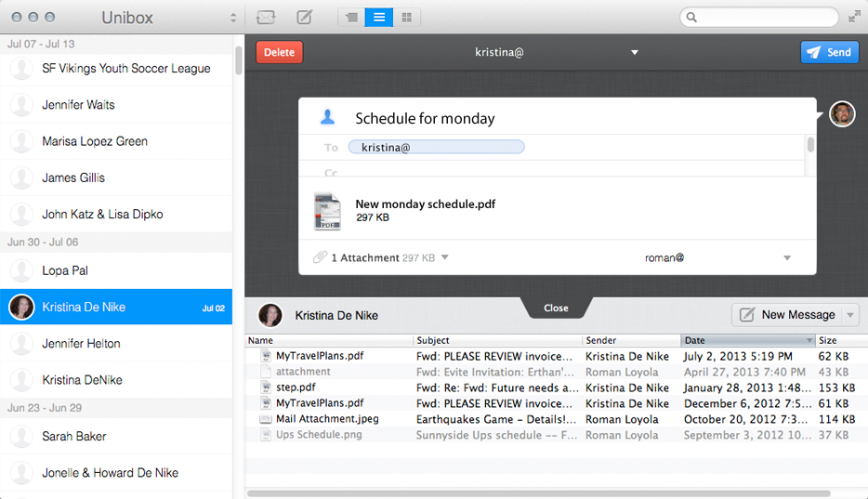Click the Jennifer Waits placeholder avatar icon
Image resolution: width=868 pixels, height=499 pixels.
tap(22, 105)
